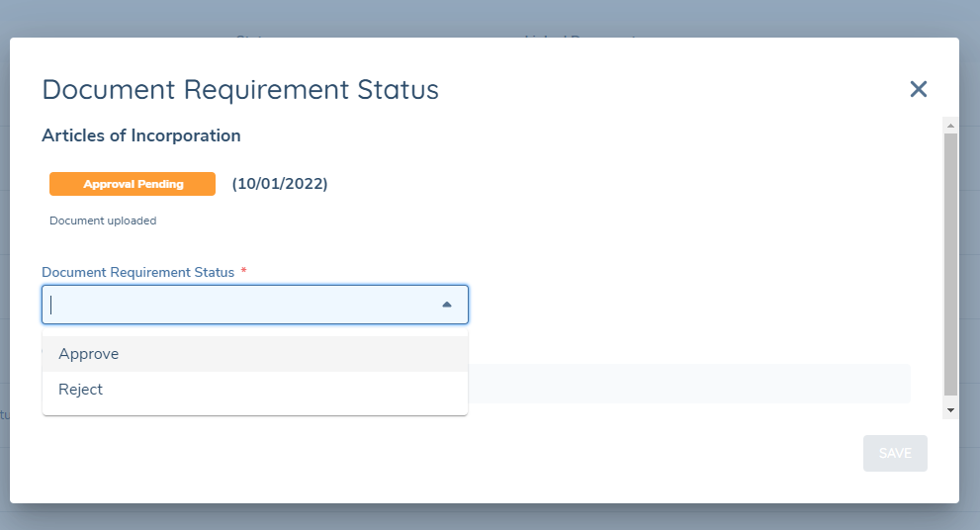
Task: Click the red required asterisk
Action: click(243, 271)
